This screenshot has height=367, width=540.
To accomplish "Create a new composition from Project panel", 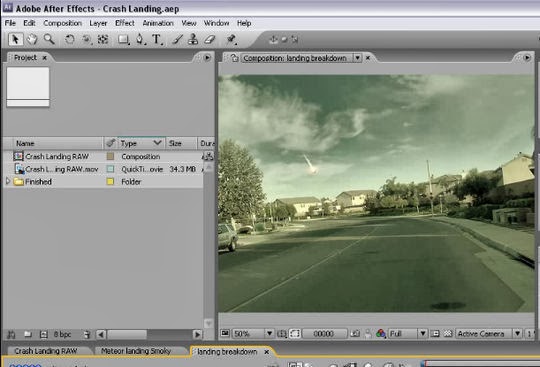I will [x=43, y=334].
